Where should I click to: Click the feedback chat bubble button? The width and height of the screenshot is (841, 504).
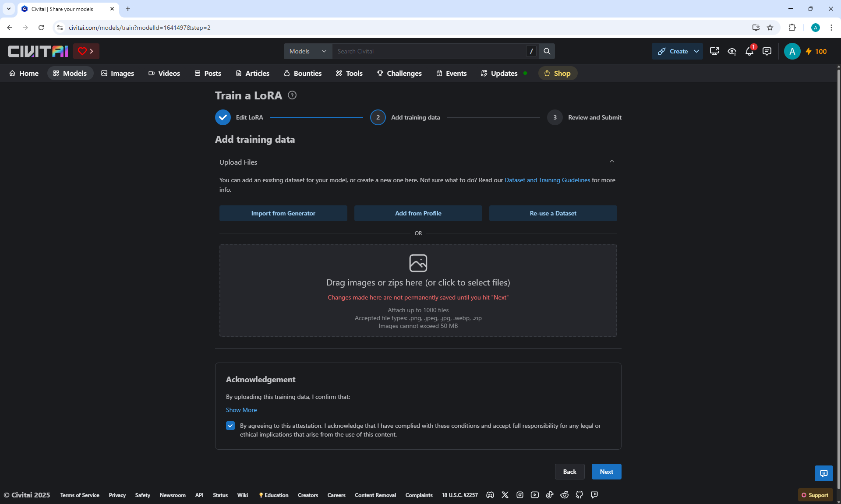click(x=823, y=473)
